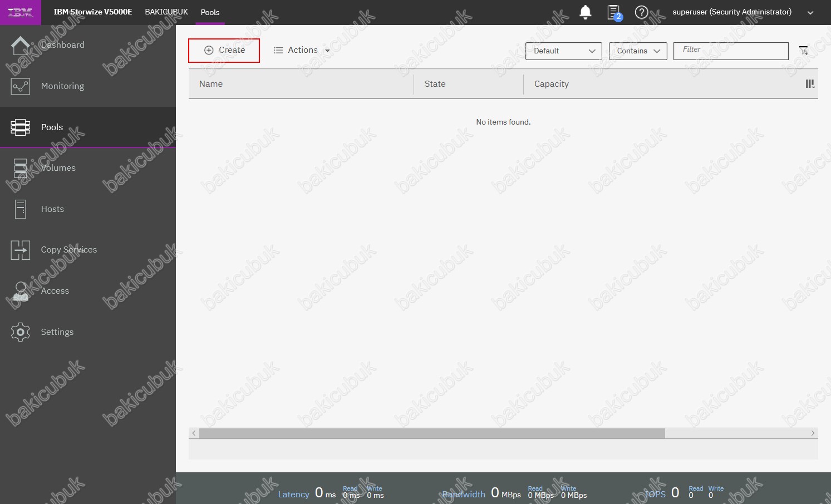The height and width of the screenshot is (504, 831).
Task: Click BAKICUBUK system name
Action: pos(166,12)
